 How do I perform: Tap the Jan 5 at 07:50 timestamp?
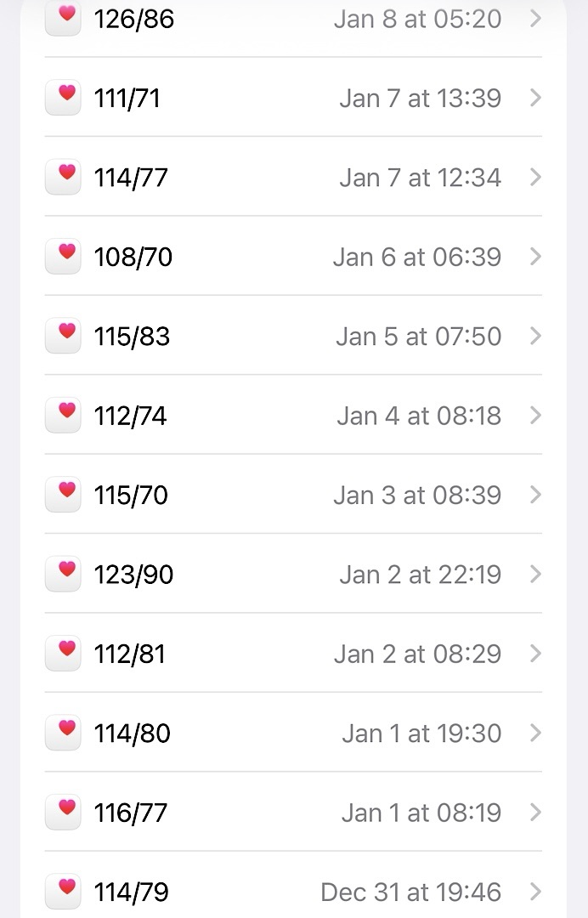[x=418, y=337]
